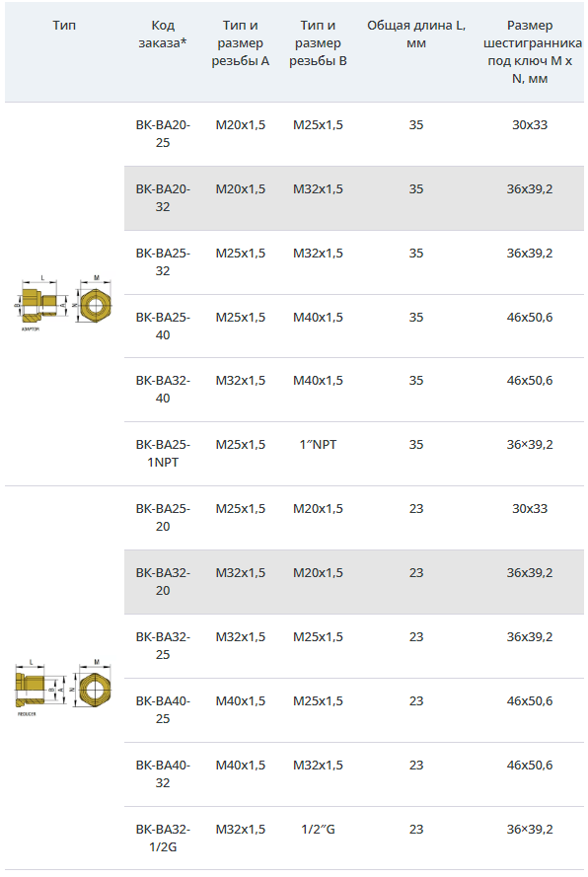Click order code BK-BA25-20
The height and width of the screenshot is (877, 588).
(x=163, y=517)
